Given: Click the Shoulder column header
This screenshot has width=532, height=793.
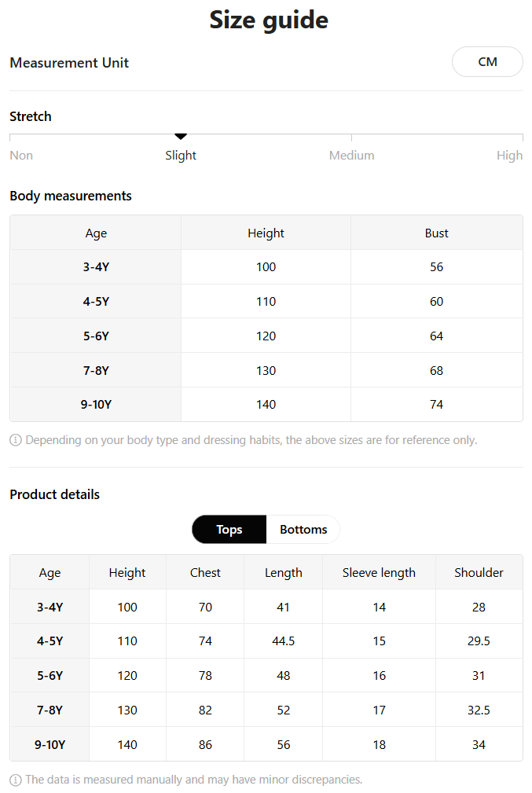Looking at the screenshot, I should click(479, 572).
